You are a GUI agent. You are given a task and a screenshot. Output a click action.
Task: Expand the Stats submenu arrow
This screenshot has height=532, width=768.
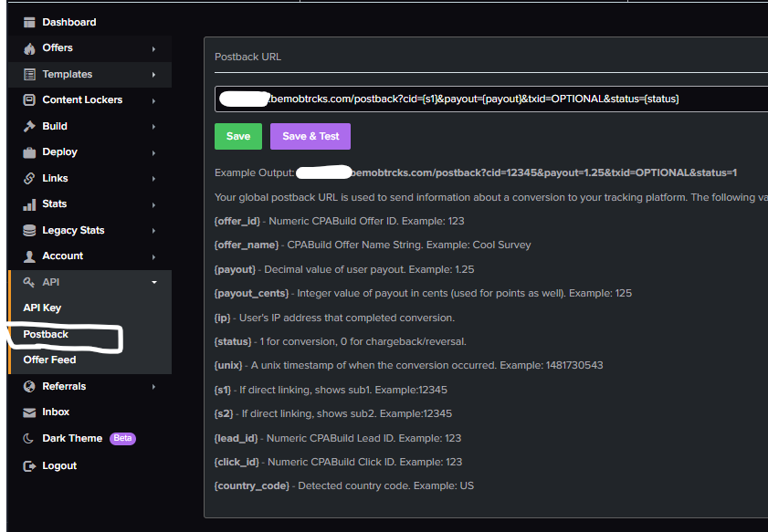[x=153, y=204]
